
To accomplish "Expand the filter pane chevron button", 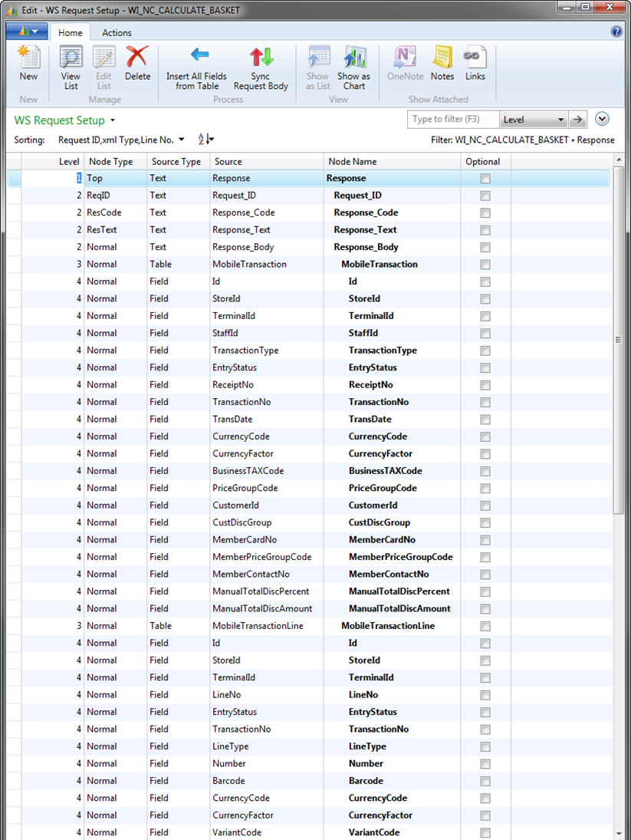I will pyautogui.click(x=602, y=119).
